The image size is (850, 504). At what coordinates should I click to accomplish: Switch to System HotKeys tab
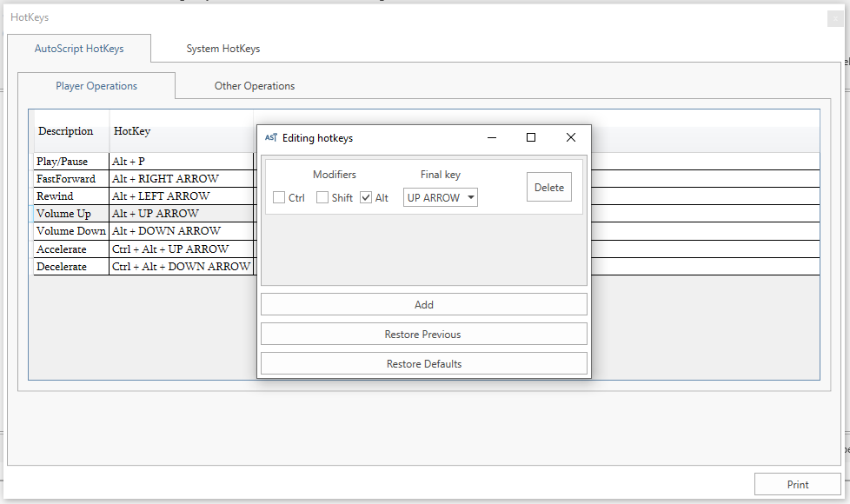223,49
